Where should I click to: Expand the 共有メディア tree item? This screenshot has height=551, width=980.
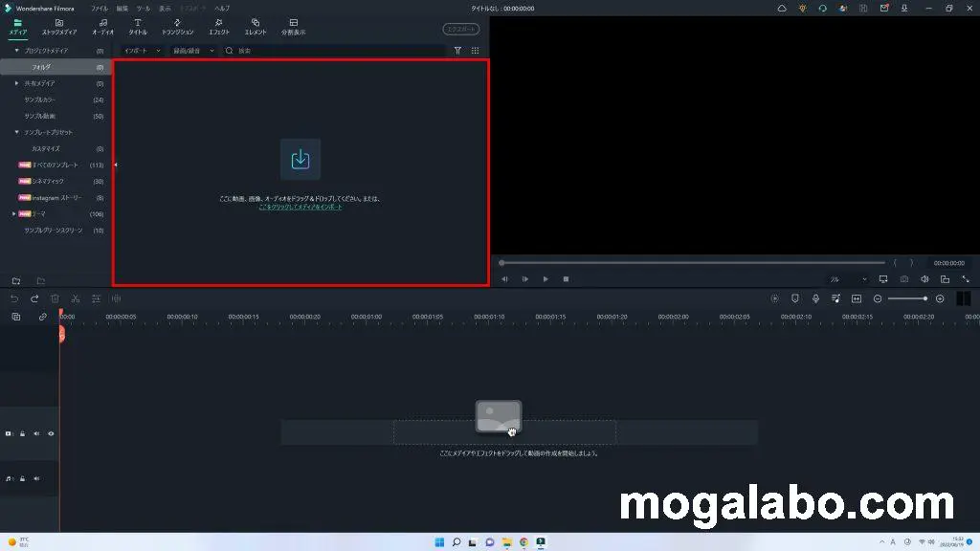click(16, 83)
